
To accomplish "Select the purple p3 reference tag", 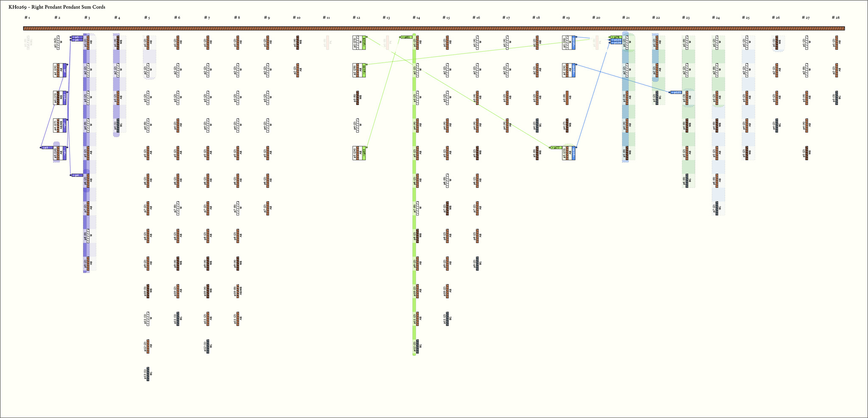I will click(x=47, y=148).
